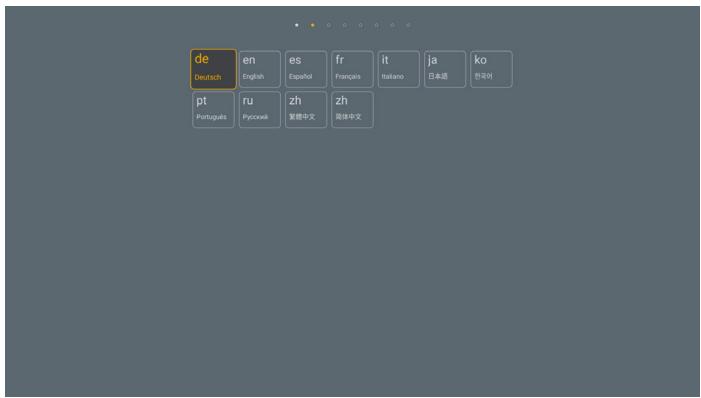
Task: Go to the first white page indicator dot
Action: (297, 25)
